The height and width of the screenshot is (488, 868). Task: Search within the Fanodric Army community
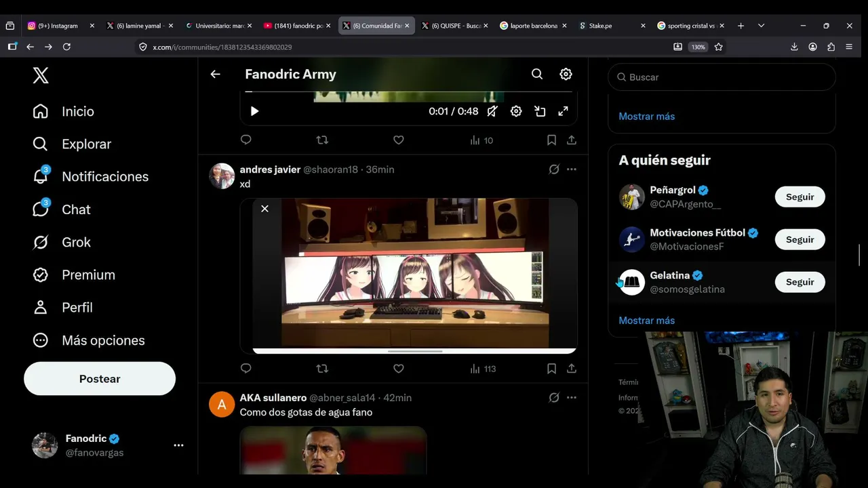(x=537, y=75)
